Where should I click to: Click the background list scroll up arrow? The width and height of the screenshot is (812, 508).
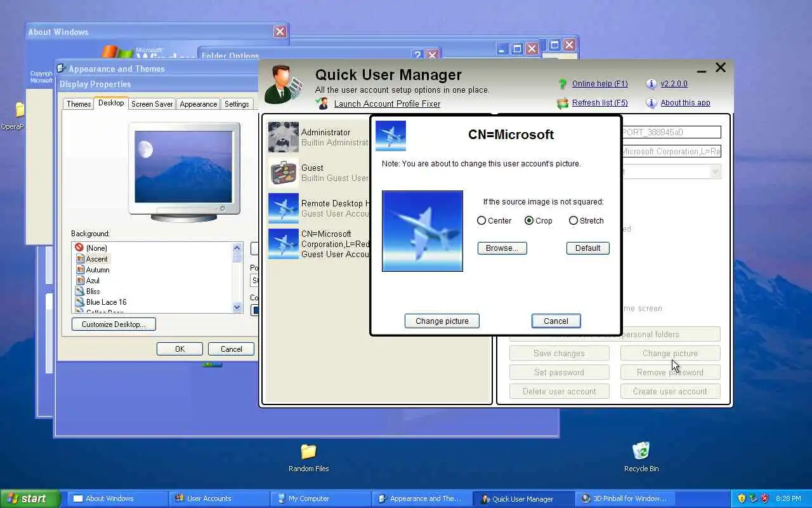[x=237, y=248]
